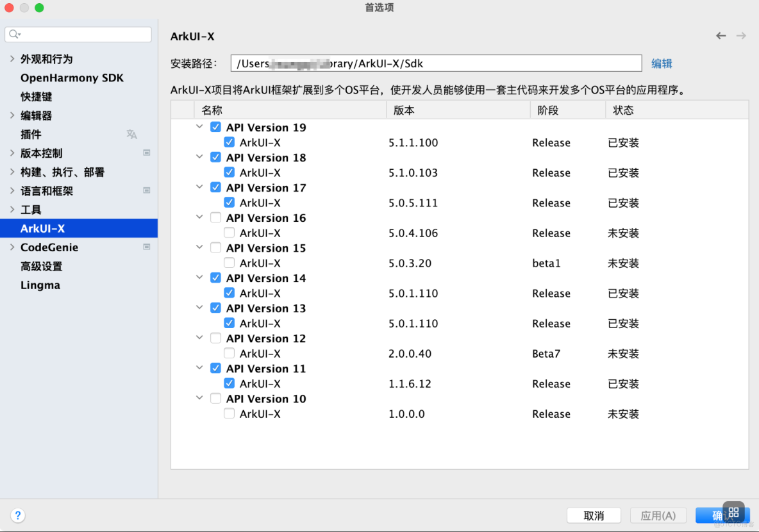Click the icon next to 语言和框架
The width and height of the screenshot is (759, 532).
146,191
